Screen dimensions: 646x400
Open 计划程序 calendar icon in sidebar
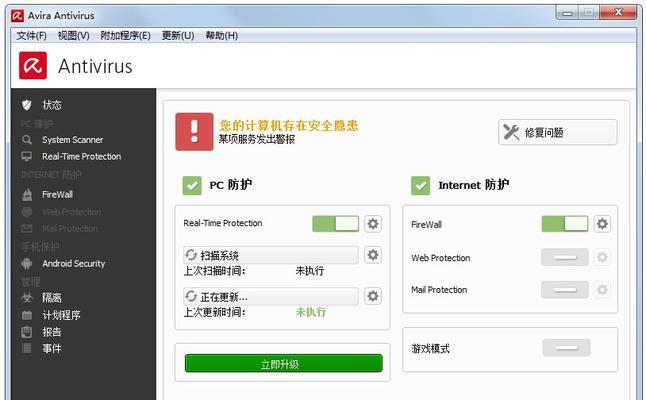(x=27, y=316)
